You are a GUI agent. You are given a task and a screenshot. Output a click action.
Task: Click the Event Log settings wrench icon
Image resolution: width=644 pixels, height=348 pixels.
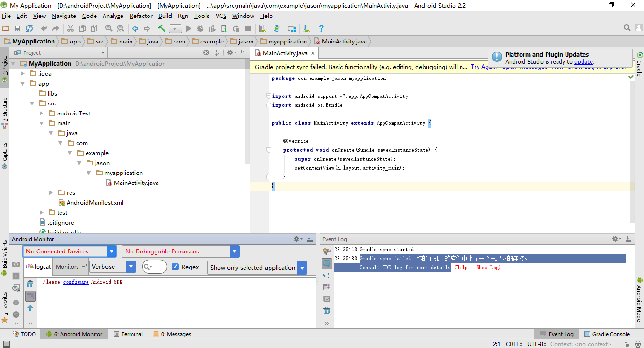coord(327,252)
